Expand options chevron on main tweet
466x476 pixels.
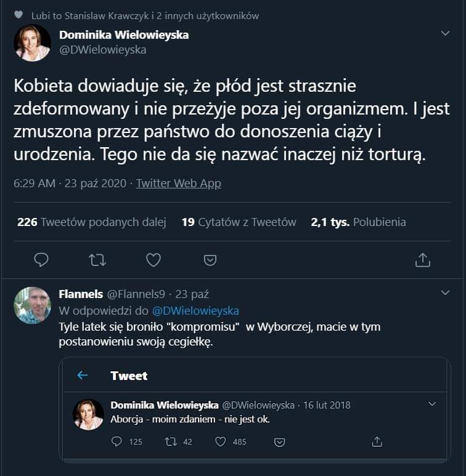pyautogui.click(x=445, y=33)
